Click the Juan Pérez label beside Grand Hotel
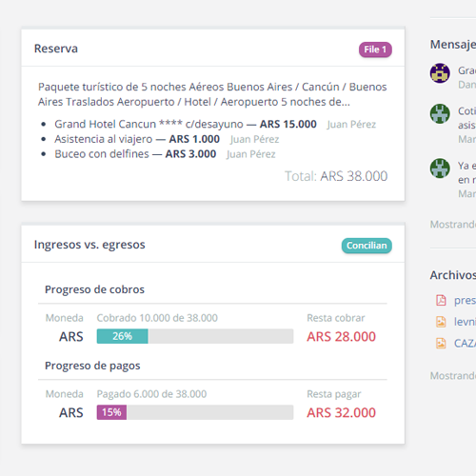The image size is (476, 476). click(x=351, y=125)
